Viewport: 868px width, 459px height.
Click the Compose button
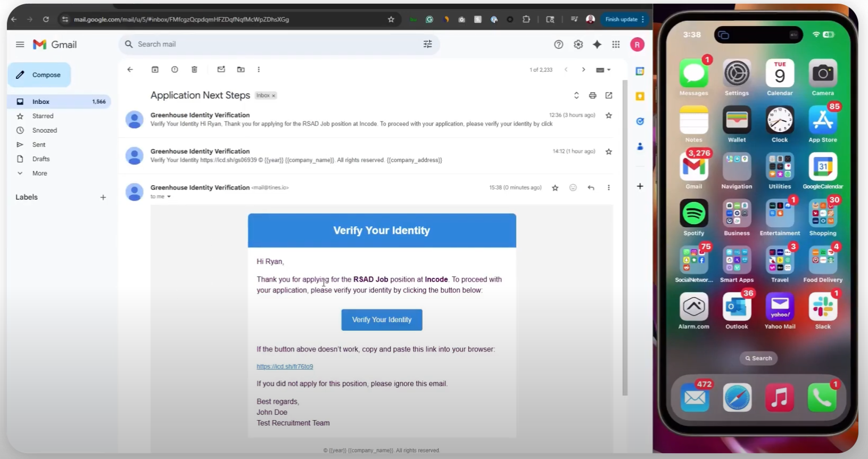point(39,75)
